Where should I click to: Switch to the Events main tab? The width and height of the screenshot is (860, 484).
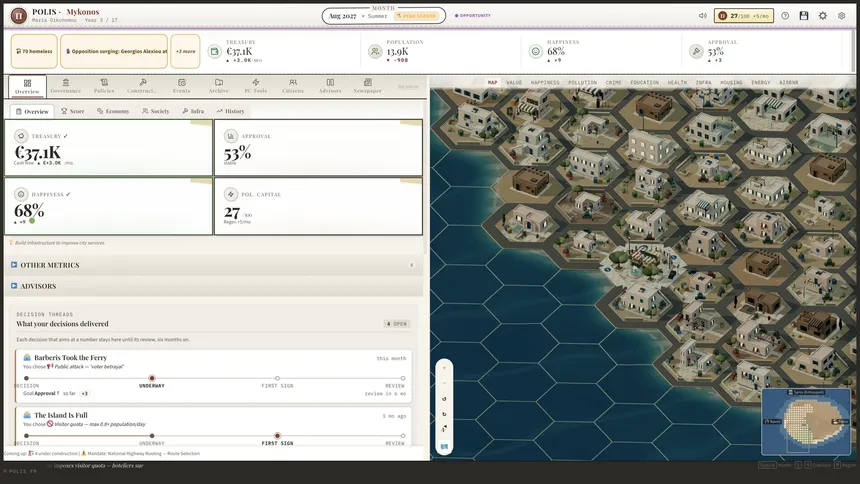pos(182,86)
